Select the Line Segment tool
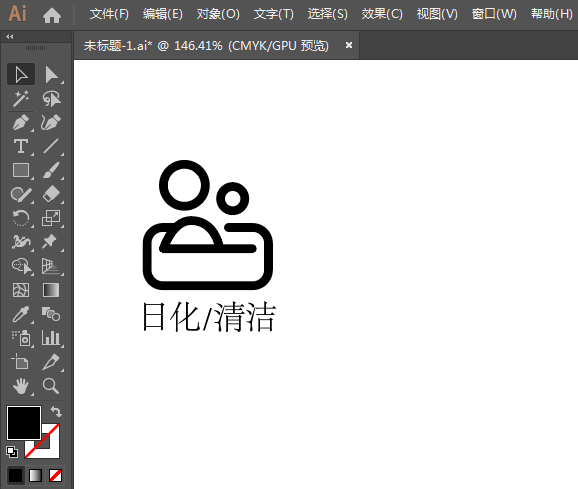Viewport: 578px width, 489px height. click(x=51, y=146)
